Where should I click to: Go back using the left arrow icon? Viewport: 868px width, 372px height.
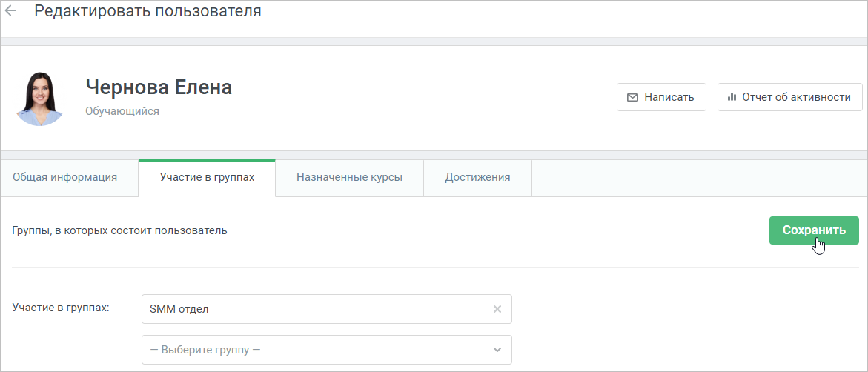click(10, 11)
